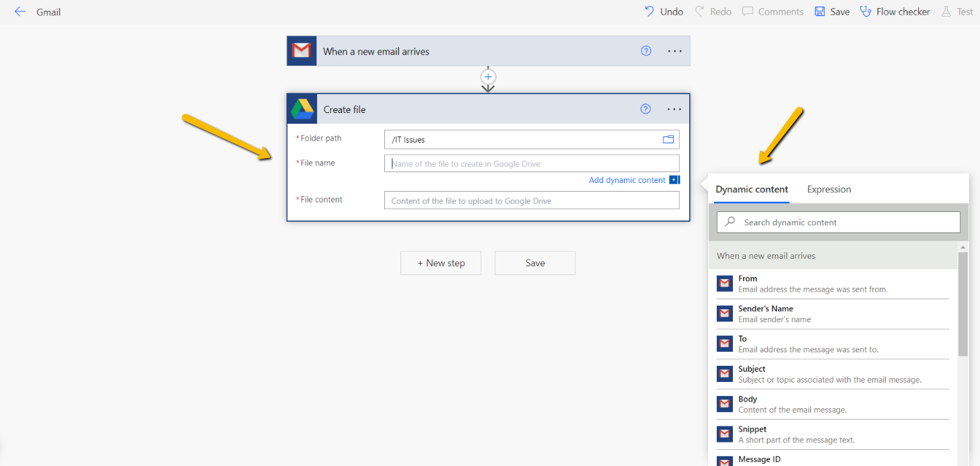Click the Add dynamic content link
Image resolution: width=980 pixels, height=466 pixels.
pos(627,180)
